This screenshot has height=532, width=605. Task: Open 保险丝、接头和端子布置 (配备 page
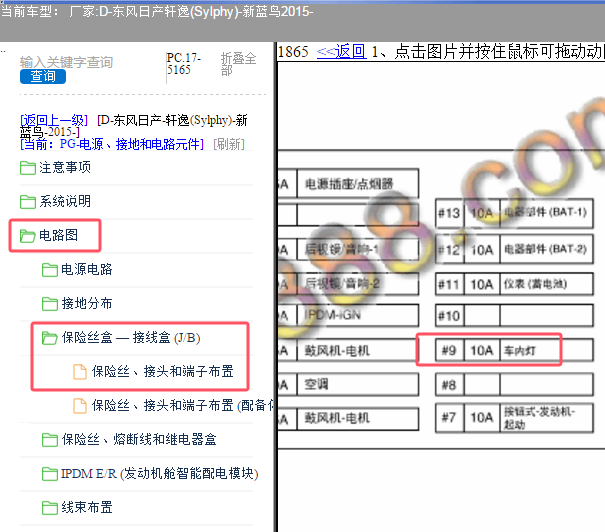pos(183,405)
